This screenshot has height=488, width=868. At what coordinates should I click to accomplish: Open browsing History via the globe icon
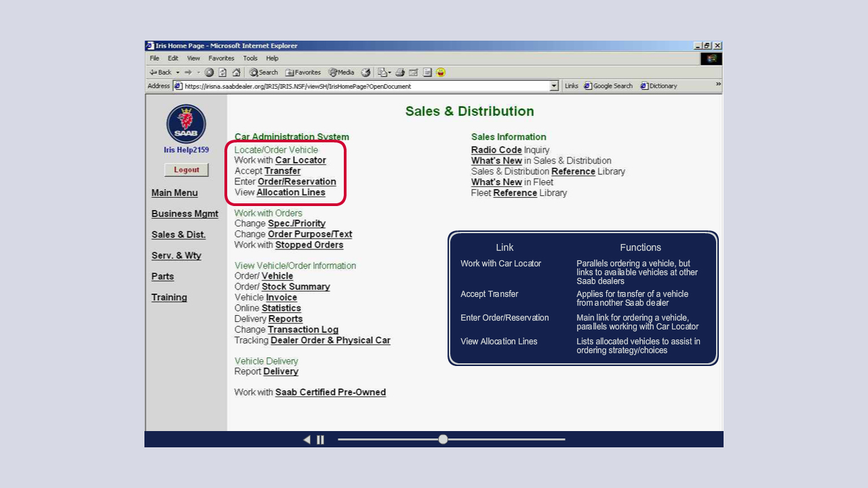pos(365,73)
